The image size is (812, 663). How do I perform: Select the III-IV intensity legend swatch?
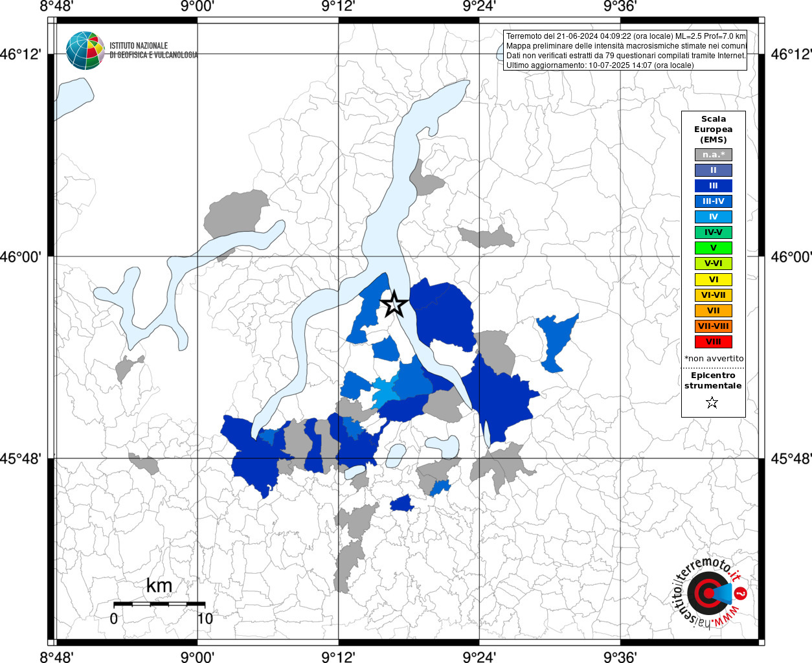713,201
